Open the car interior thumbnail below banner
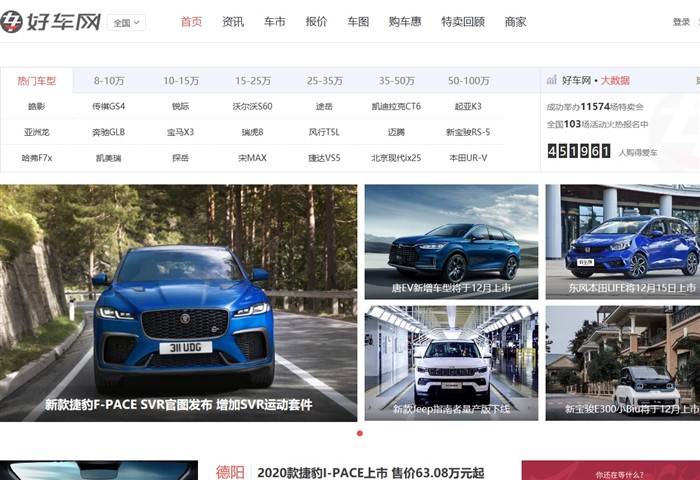 pos(99,471)
